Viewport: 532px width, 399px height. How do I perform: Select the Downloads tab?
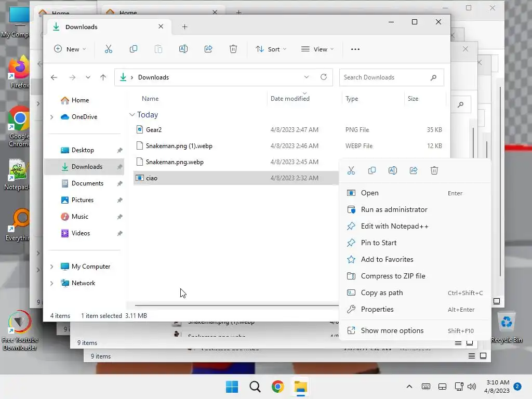point(108,27)
